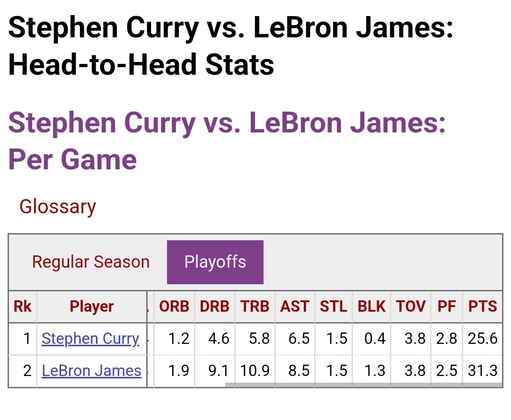Sort by the TOV column header
This screenshot has height=420, width=511.
[x=411, y=306]
